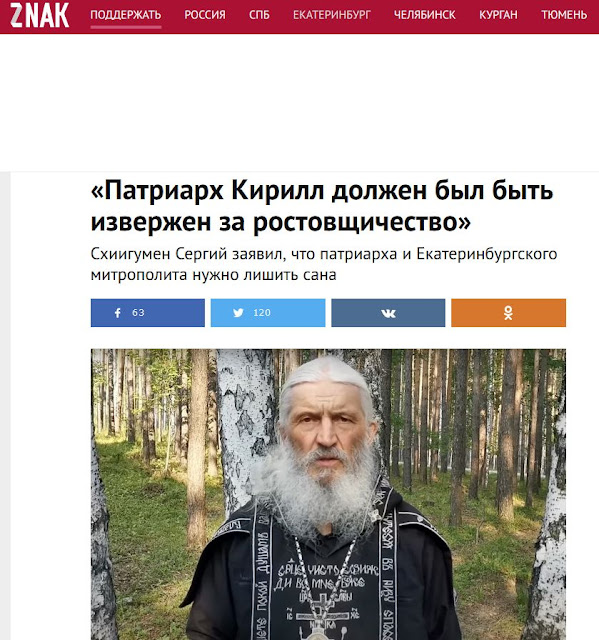Click the Facebook share icon
The image size is (599, 640).
(x=118, y=313)
